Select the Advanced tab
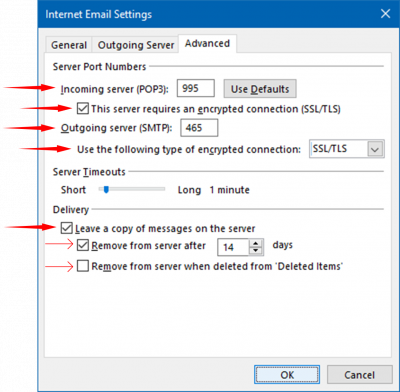400x392 pixels. (207, 43)
